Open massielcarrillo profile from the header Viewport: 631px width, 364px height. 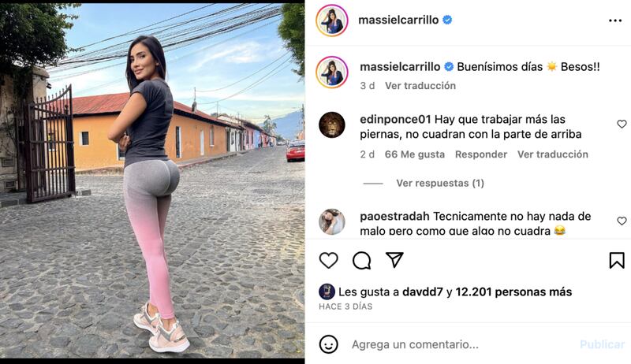coord(398,20)
